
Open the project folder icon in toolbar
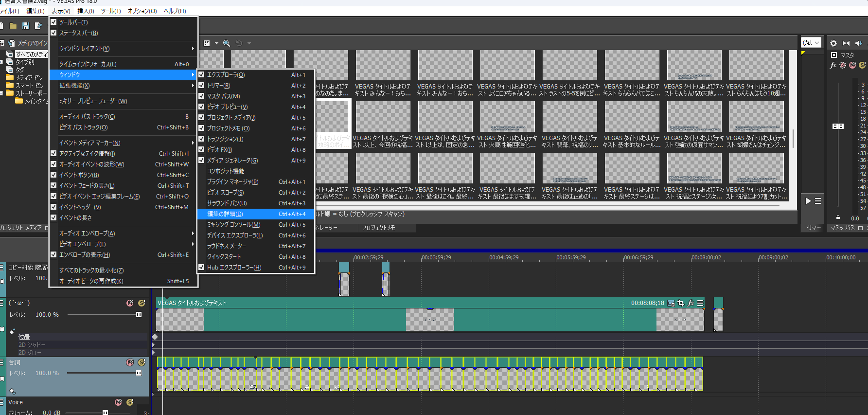(x=13, y=26)
